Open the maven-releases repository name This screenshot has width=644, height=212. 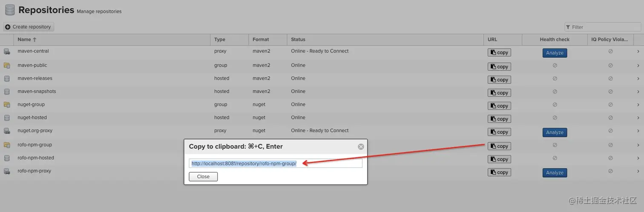coord(35,78)
